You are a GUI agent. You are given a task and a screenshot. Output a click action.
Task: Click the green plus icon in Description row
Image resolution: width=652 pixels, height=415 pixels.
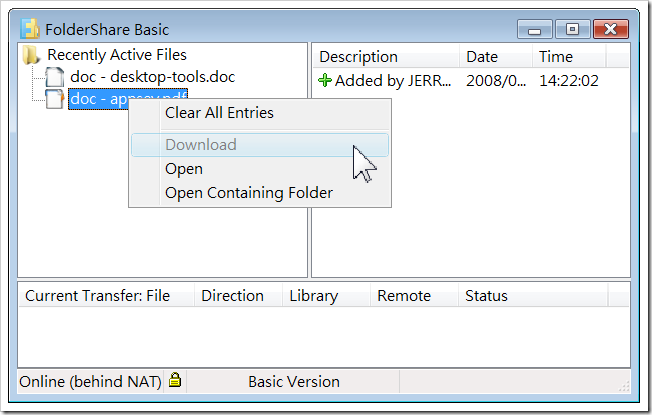point(325,80)
